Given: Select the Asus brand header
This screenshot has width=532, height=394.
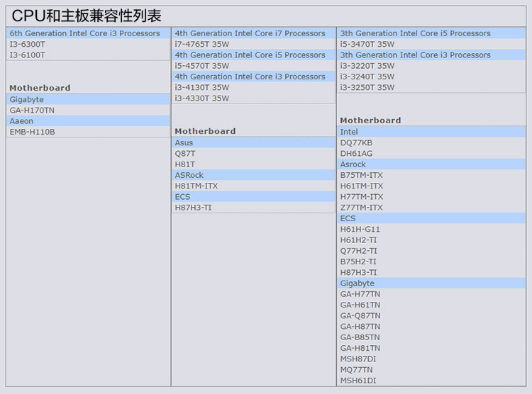Looking at the screenshot, I should pos(253,142).
